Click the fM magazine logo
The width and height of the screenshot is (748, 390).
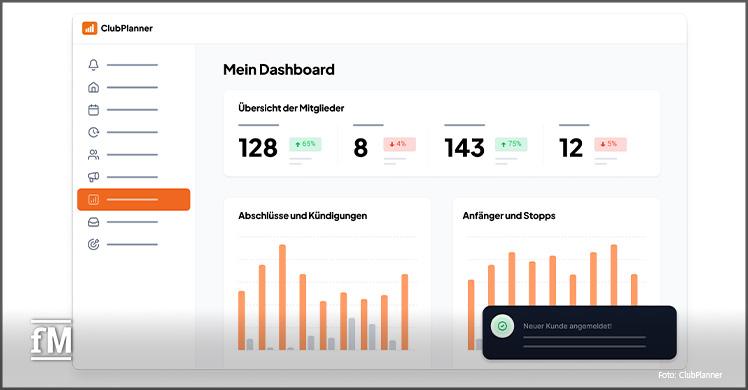pos(52,340)
